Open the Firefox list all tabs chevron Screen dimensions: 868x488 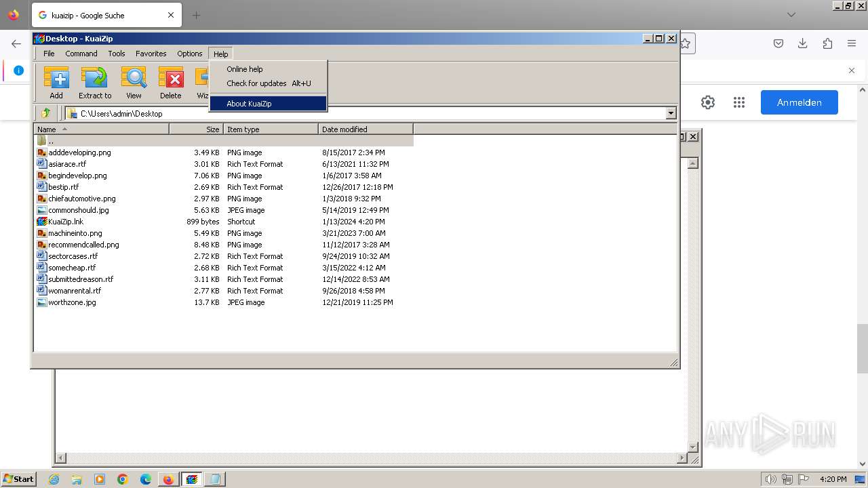point(791,15)
